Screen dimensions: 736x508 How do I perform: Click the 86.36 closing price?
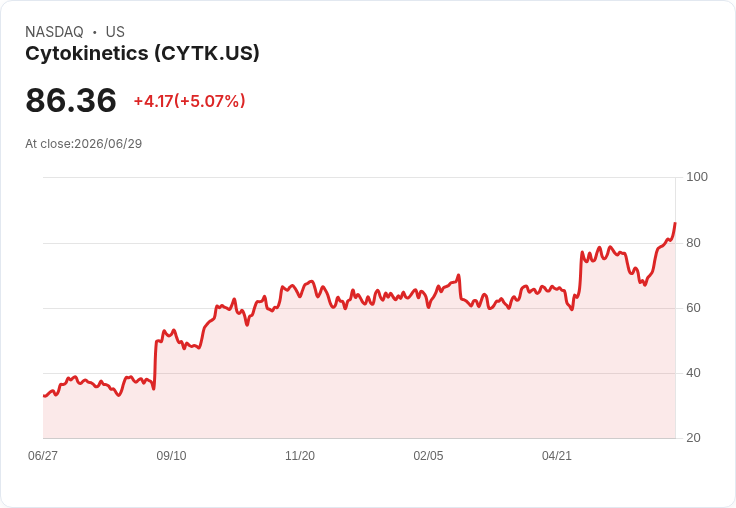[x=71, y=100]
